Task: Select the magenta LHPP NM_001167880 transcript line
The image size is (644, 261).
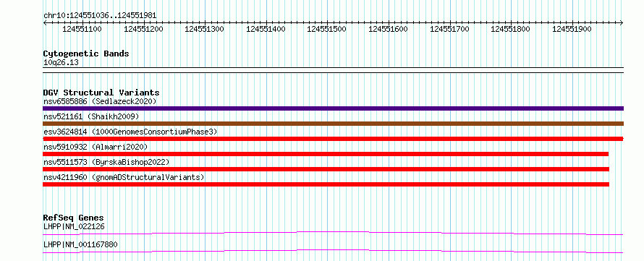Action: pyautogui.click(x=333, y=251)
